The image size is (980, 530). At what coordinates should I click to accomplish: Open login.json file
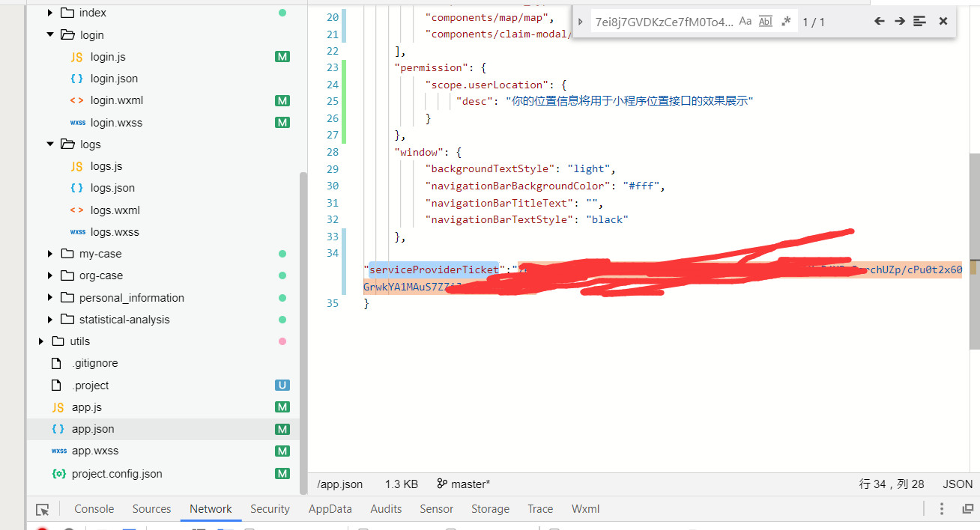click(x=114, y=78)
